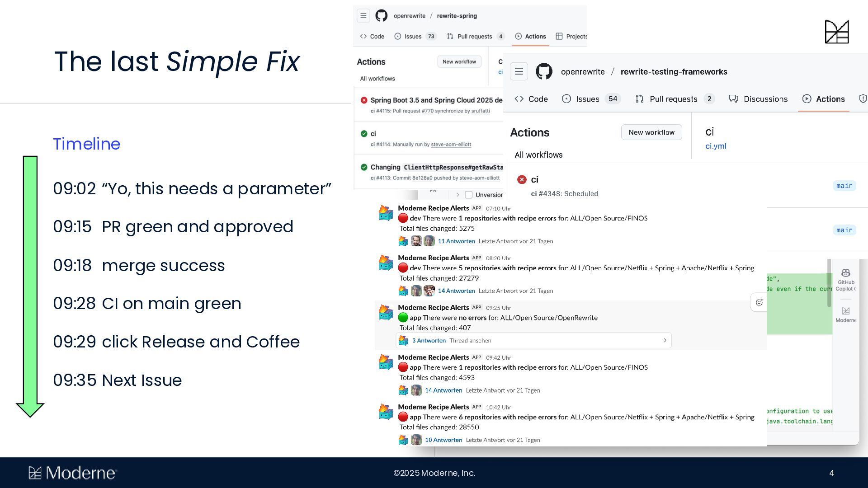868x488 pixels.
Task: Add emoji reaction to the 09:25 message
Action: coord(759,302)
